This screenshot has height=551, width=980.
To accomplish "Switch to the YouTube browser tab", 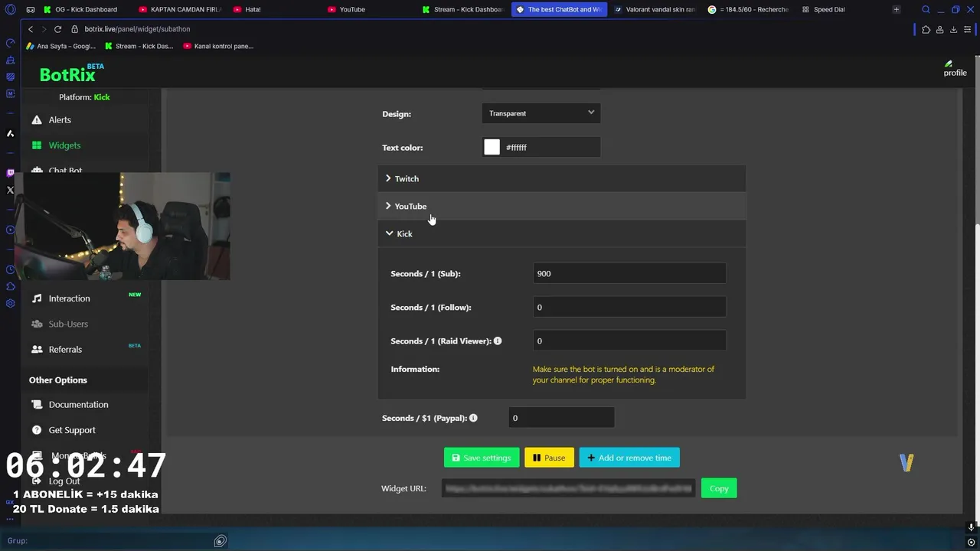I will coord(370,10).
